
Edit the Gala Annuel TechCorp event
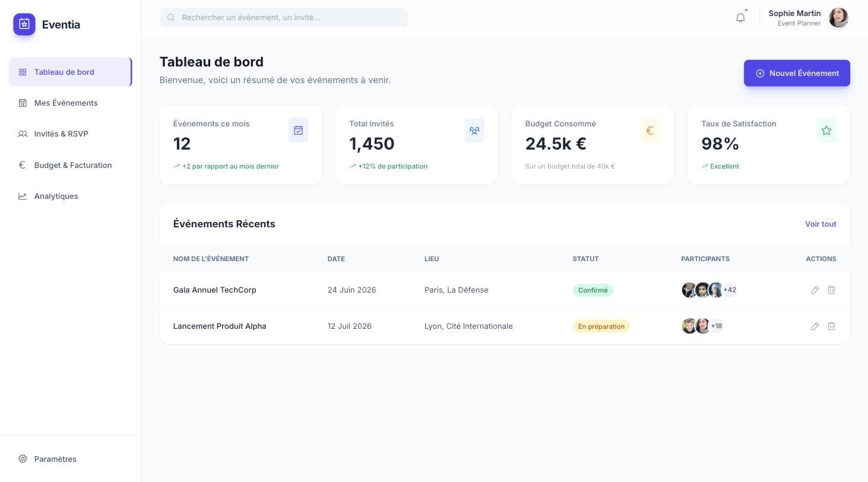(815, 290)
